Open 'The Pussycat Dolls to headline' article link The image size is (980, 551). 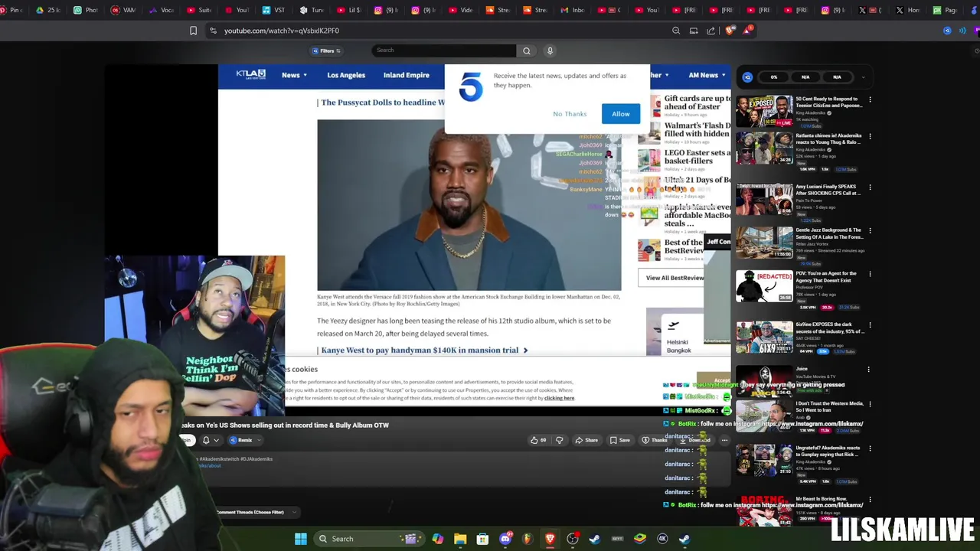click(x=382, y=102)
